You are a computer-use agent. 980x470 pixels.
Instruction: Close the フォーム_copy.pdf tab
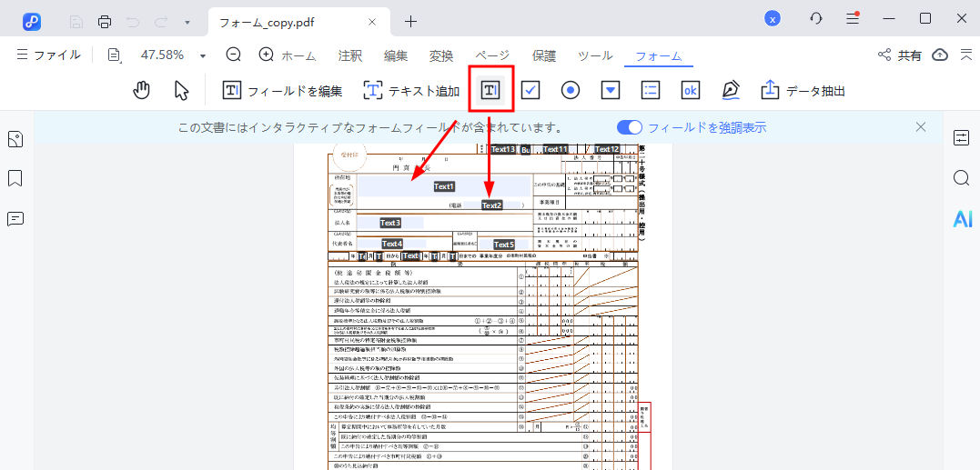pos(372,22)
